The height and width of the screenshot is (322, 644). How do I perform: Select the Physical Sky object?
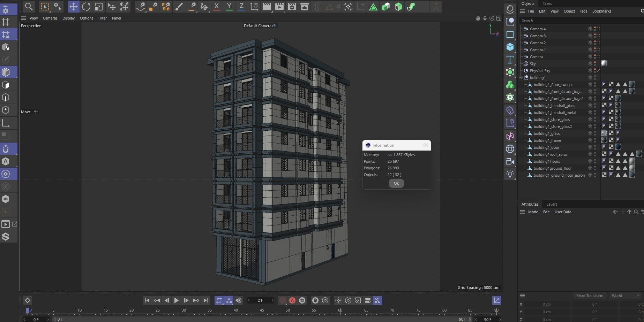(540, 71)
